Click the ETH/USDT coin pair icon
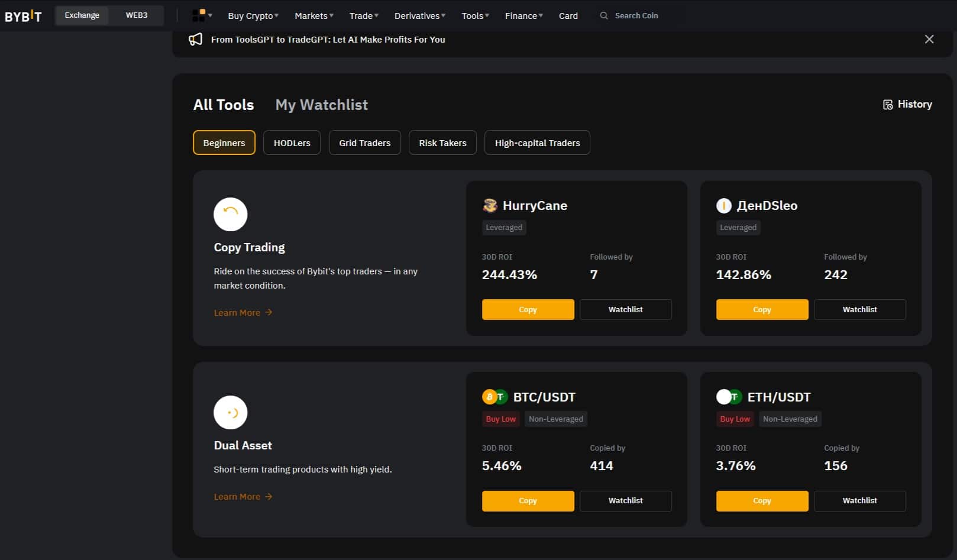The image size is (957, 560). point(729,397)
